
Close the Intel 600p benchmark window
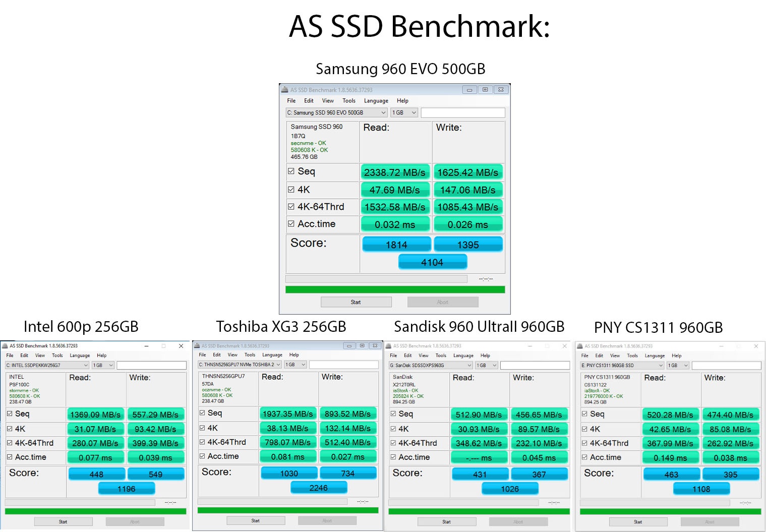(181, 346)
